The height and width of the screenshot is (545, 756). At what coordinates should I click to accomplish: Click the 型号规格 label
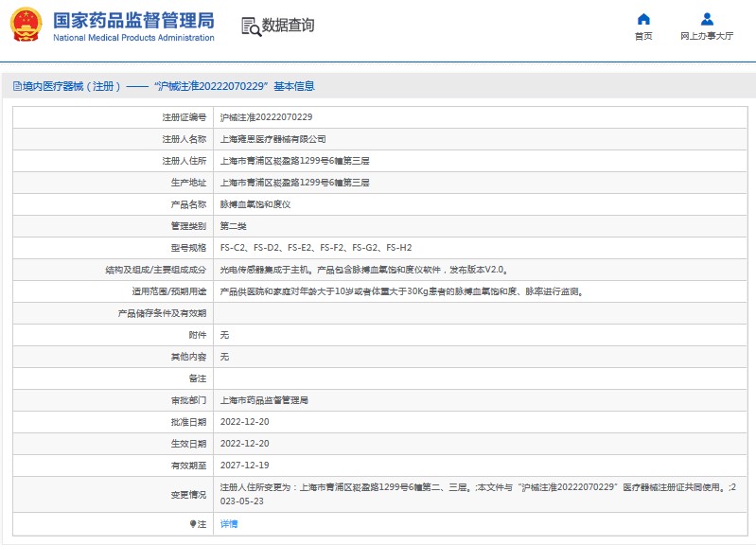[188, 248]
